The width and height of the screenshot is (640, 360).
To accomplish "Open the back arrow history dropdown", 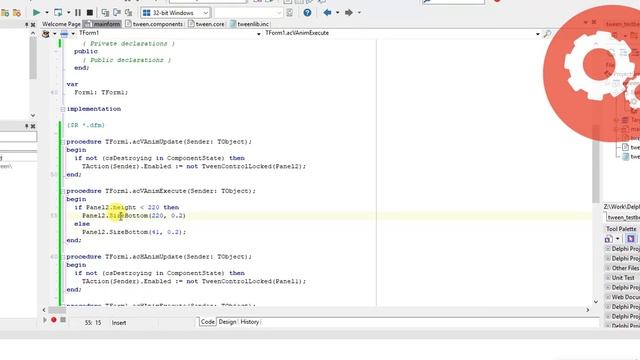I will click(338, 13).
